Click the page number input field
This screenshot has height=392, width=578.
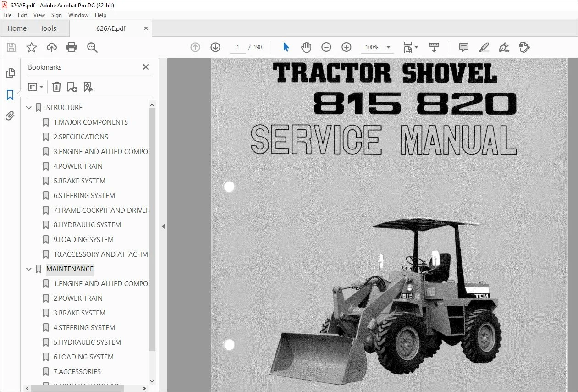click(238, 47)
